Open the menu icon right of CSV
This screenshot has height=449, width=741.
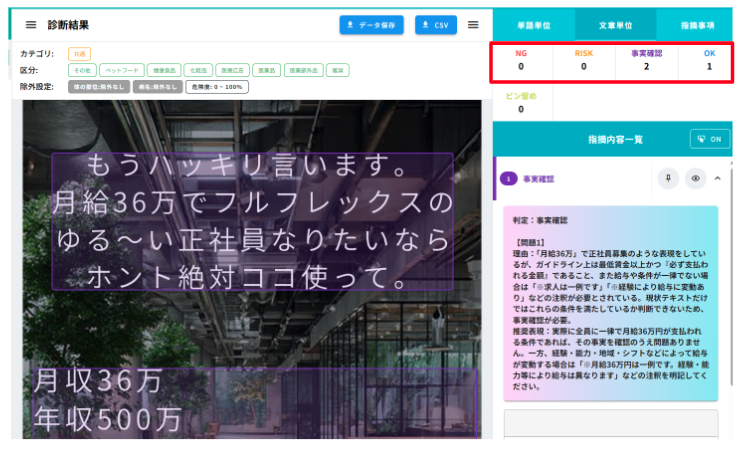coord(473,25)
